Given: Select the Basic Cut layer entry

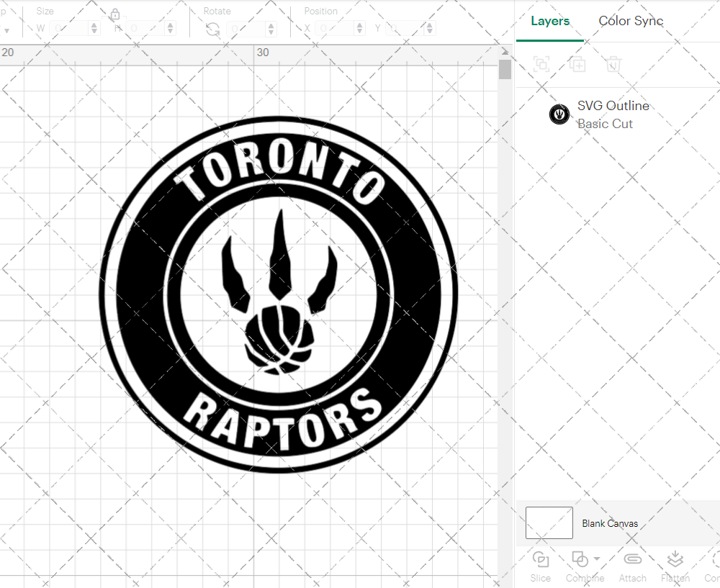Looking at the screenshot, I should (x=606, y=124).
